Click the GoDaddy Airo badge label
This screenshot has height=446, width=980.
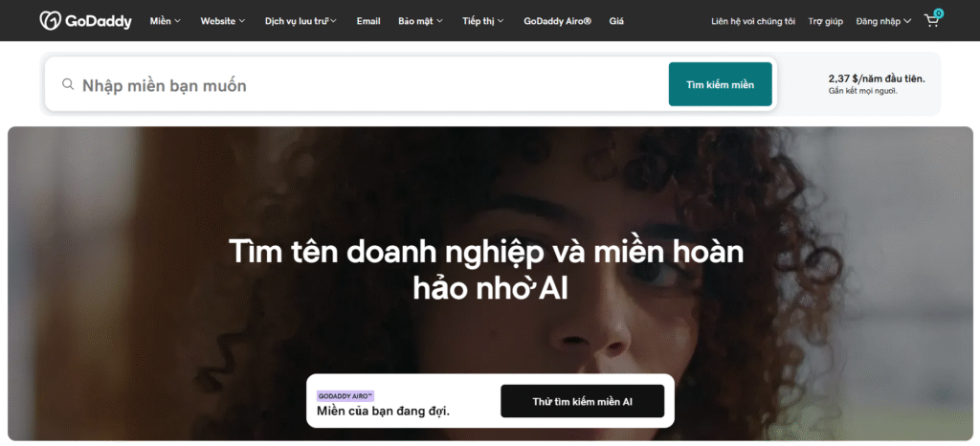[345, 395]
